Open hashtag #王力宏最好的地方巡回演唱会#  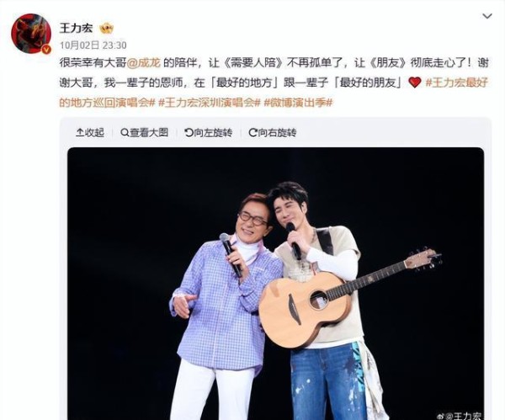click(274, 93)
